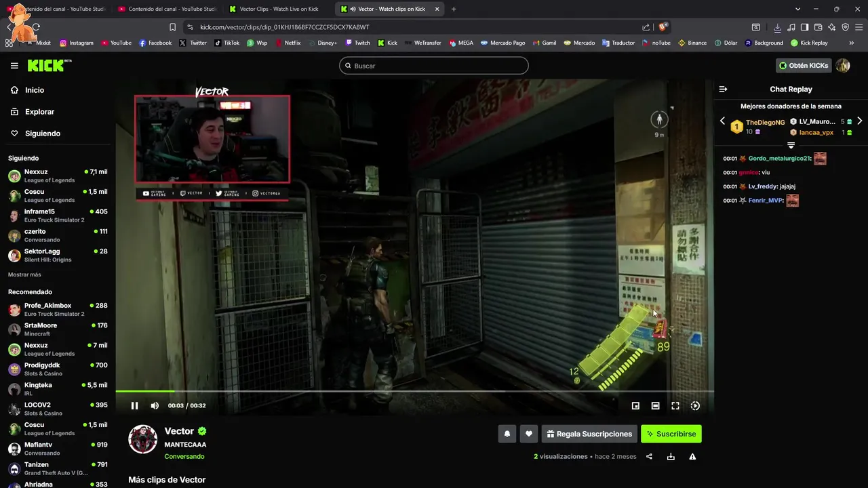
Task: Report the clip with warning icon
Action: tap(692, 457)
